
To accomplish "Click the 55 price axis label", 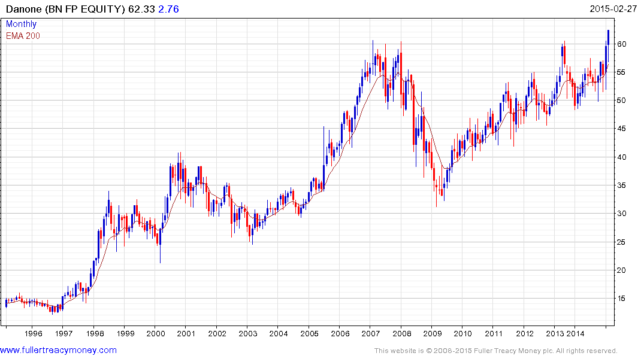I will point(622,72).
